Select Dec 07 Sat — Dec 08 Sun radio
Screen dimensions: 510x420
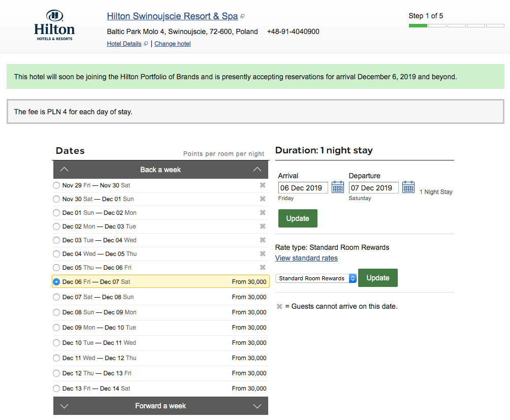56,297
